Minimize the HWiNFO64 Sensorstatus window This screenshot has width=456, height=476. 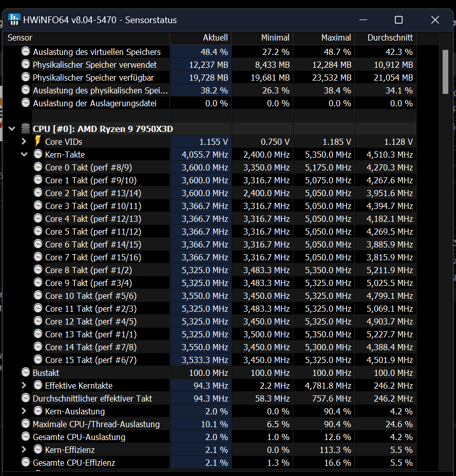[364, 20]
